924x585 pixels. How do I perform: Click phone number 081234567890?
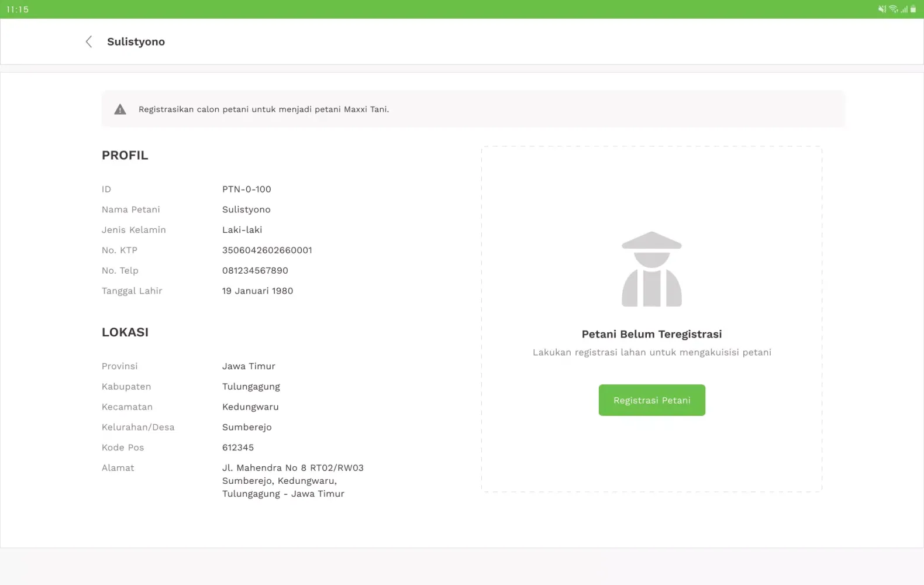tap(255, 270)
